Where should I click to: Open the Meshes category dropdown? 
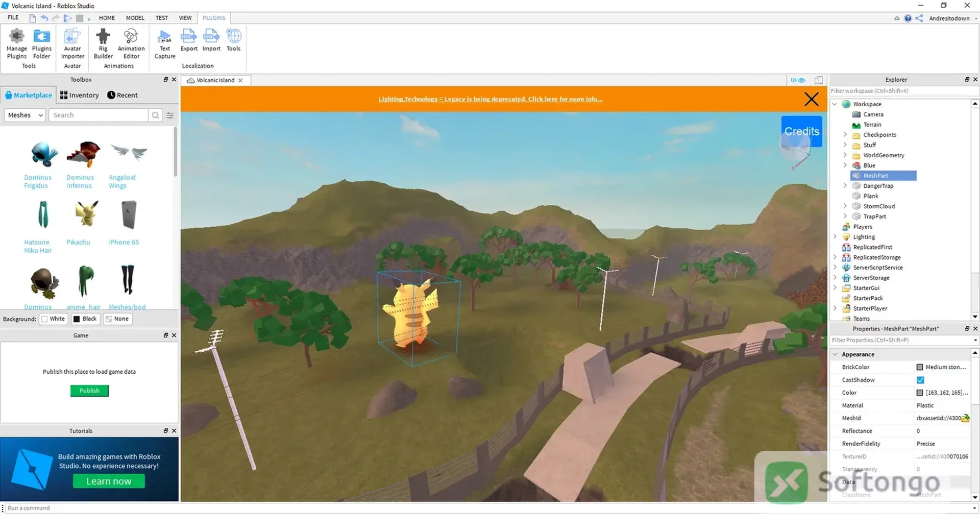pos(25,115)
